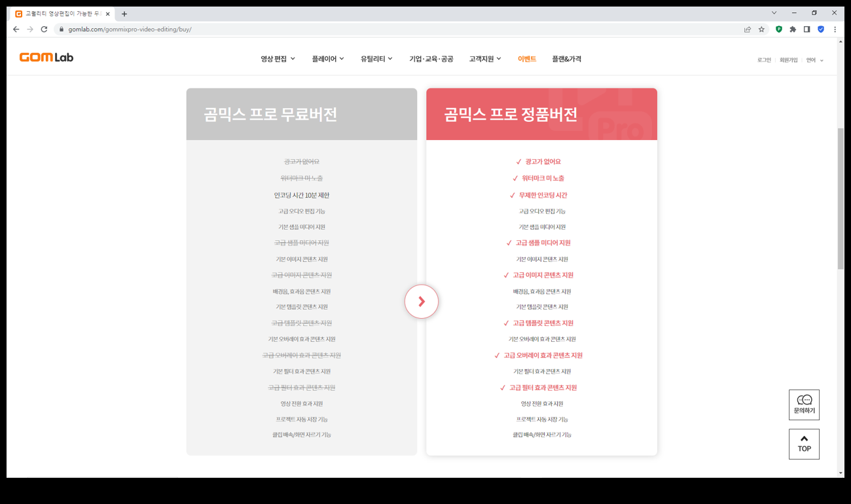Click checked 고급 이미지 콘텐츠 지원 text
Image resolution: width=851 pixels, height=504 pixels.
(x=543, y=275)
